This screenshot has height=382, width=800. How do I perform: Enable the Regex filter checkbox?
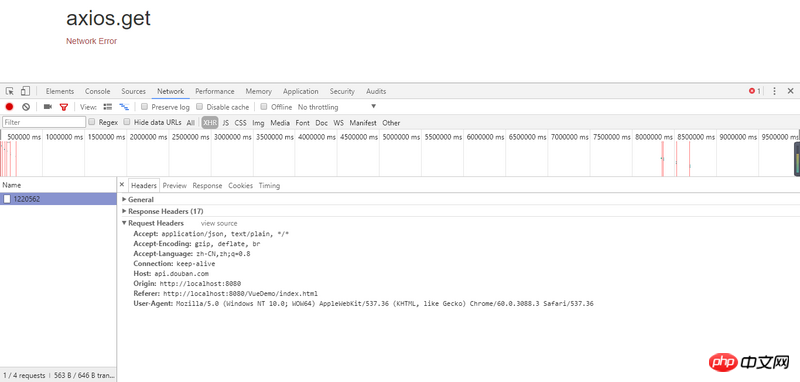[x=92, y=122]
